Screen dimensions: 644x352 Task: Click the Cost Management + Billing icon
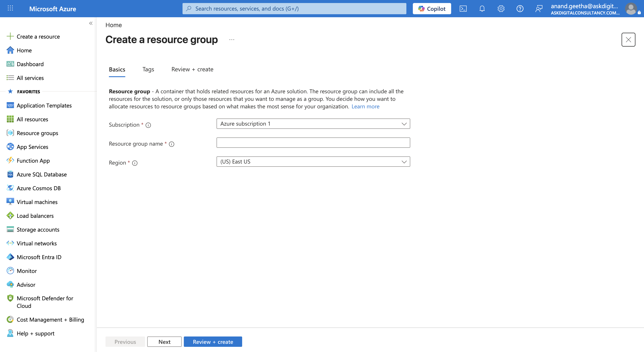(x=10, y=319)
